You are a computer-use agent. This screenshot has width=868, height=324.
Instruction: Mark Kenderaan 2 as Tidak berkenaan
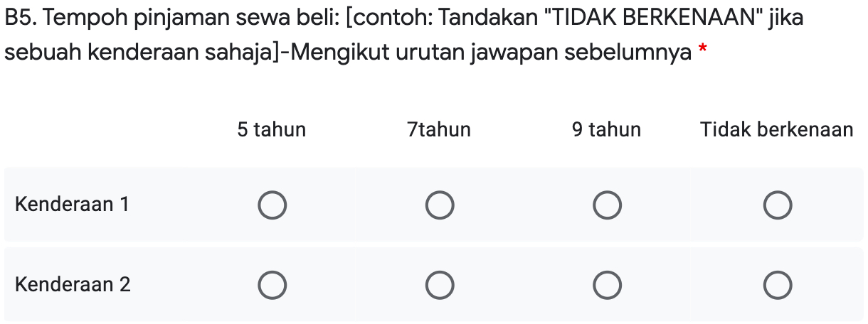[776, 286]
